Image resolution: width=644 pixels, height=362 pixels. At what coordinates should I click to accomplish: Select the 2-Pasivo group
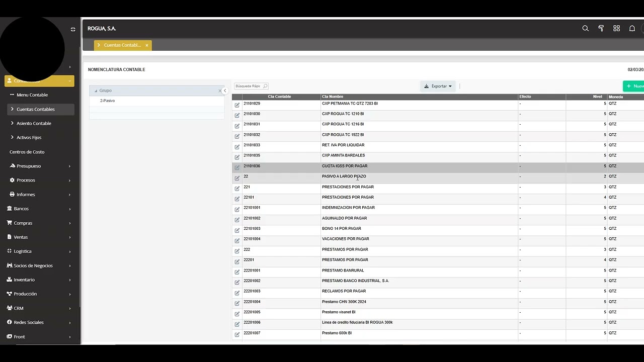(107, 101)
